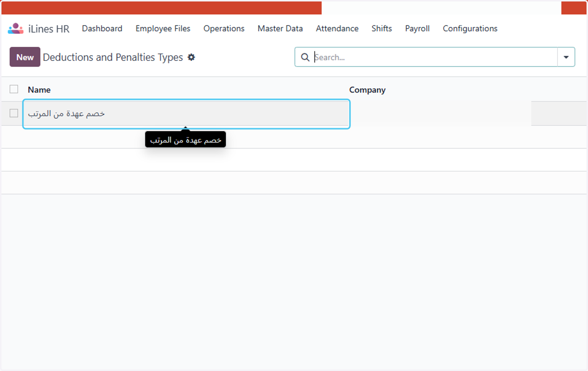588x371 pixels.
Task: Open the خصم عهدة من المرتب record cell
Action: coord(186,114)
